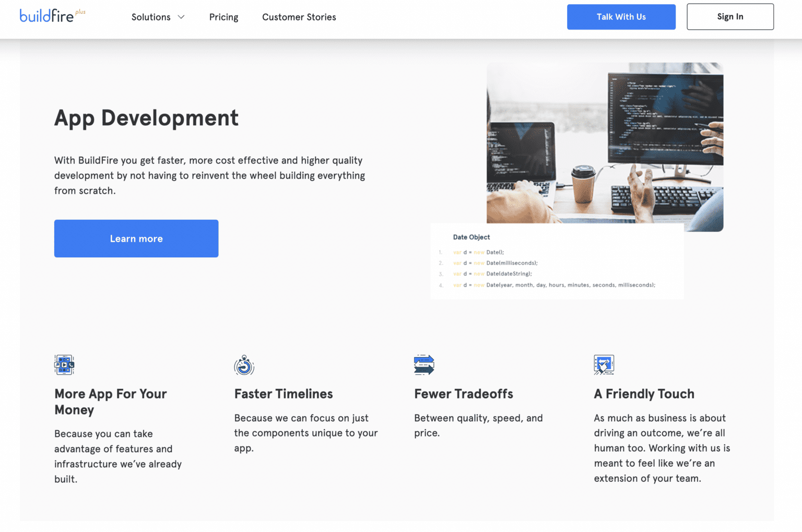Click the app grid icon with play button

click(64, 364)
